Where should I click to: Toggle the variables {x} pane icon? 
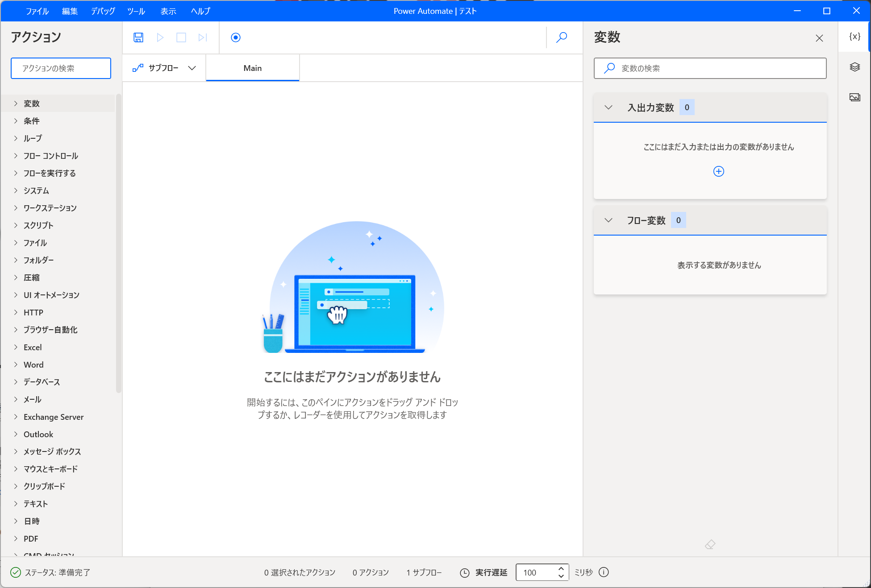tap(854, 37)
